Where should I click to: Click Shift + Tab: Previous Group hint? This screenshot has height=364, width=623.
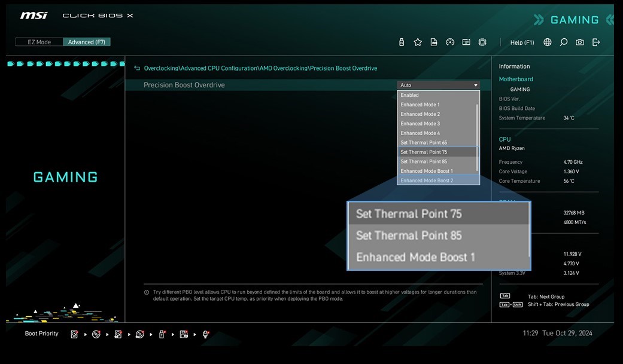(x=558, y=304)
